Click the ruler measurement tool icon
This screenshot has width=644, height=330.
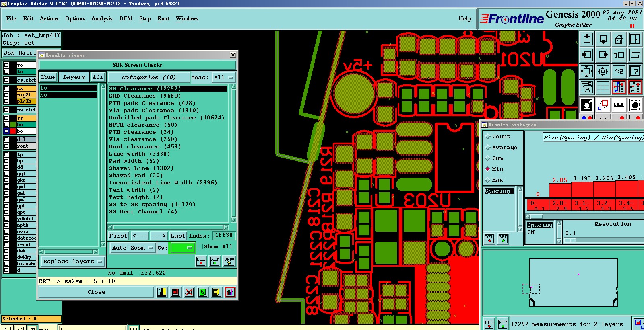[x=619, y=105]
